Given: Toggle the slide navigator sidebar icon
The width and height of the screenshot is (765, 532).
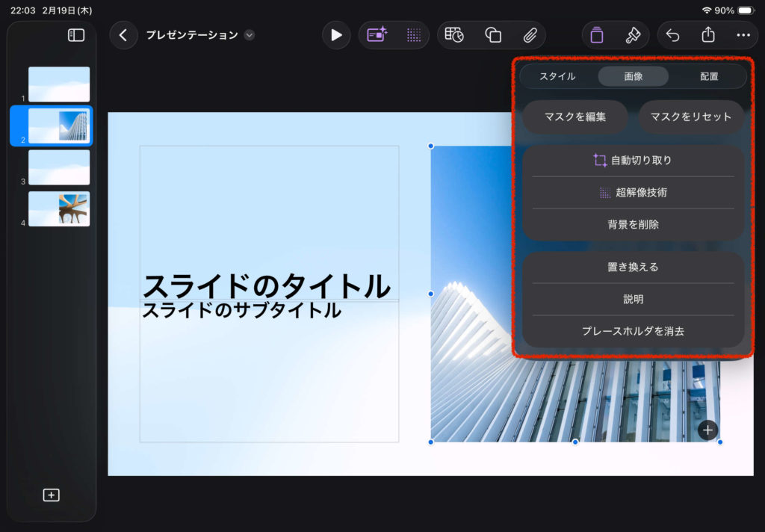Looking at the screenshot, I should coord(76,35).
